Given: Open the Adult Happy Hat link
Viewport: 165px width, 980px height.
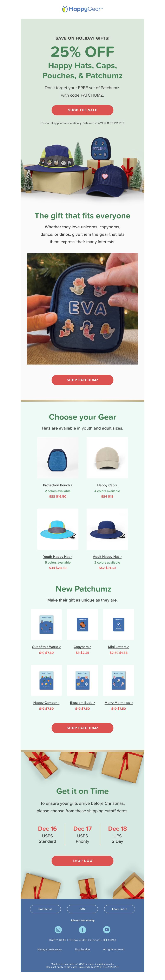Looking at the screenshot, I should [107, 556].
